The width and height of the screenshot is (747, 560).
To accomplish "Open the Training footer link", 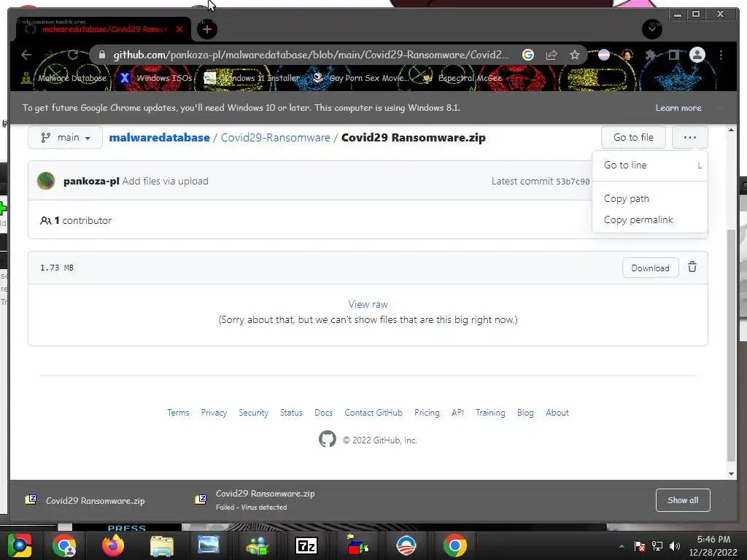I will [490, 413].
